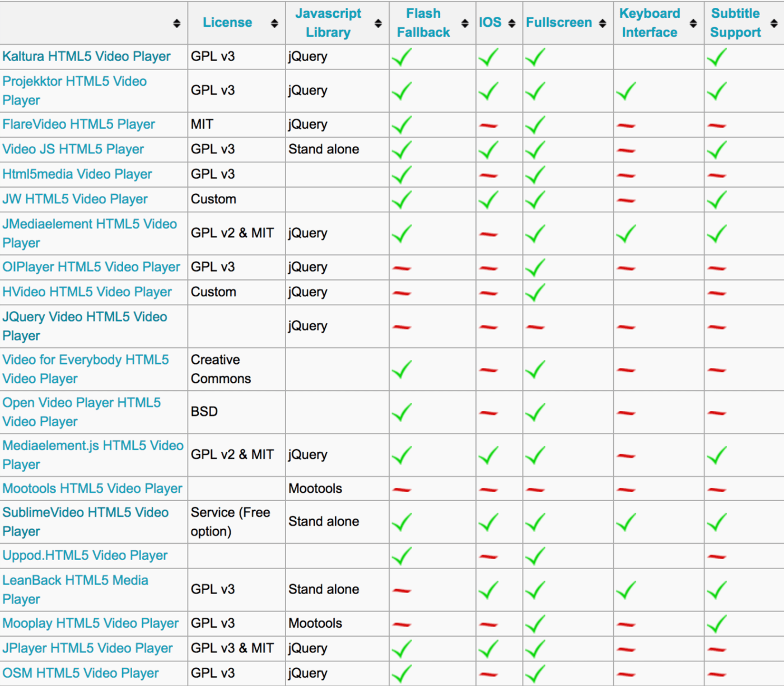The height and width of the screenshot is (686, 784).
Task: Click the Fullscreen column header
Action: coord(559,22)
